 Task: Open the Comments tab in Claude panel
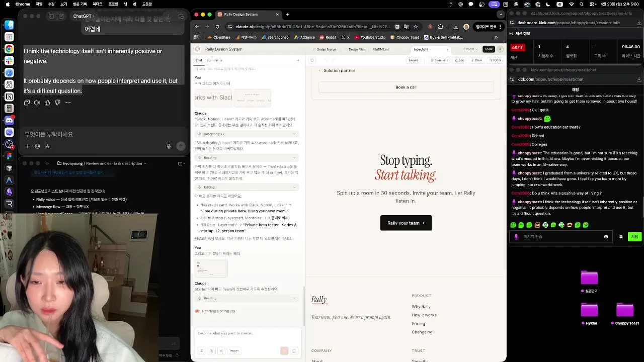click(x=214, y=60)
